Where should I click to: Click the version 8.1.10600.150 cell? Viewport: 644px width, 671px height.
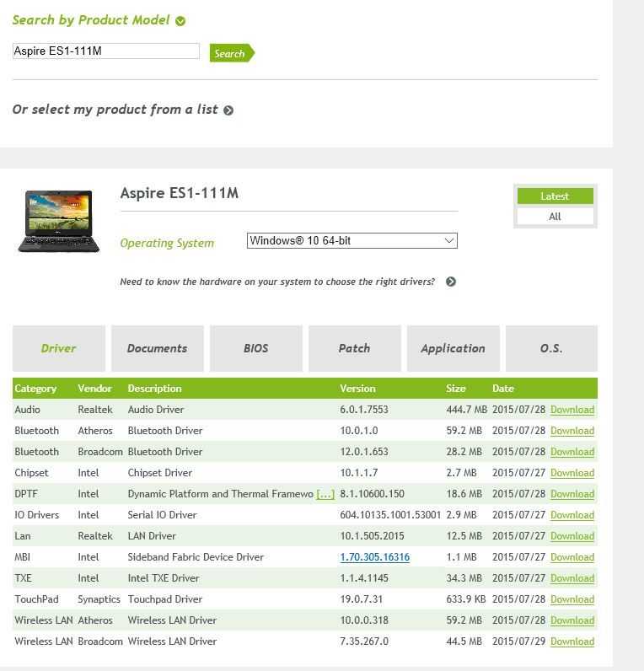pyautogui.click(x=373, y=494)
